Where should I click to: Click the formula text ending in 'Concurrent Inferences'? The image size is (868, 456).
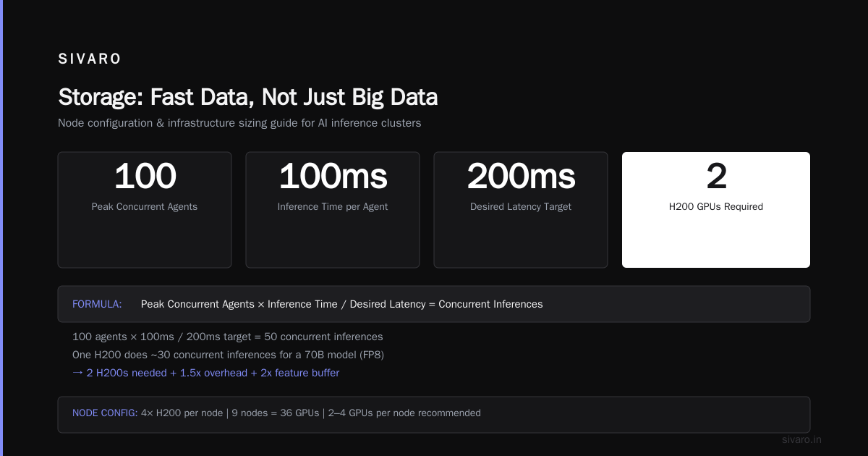point(341,304)
